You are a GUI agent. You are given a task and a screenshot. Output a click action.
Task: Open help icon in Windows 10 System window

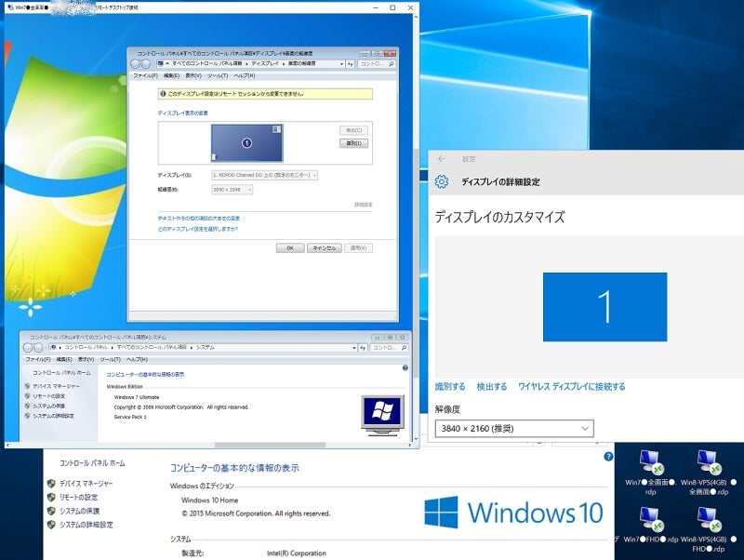point(608,457)
